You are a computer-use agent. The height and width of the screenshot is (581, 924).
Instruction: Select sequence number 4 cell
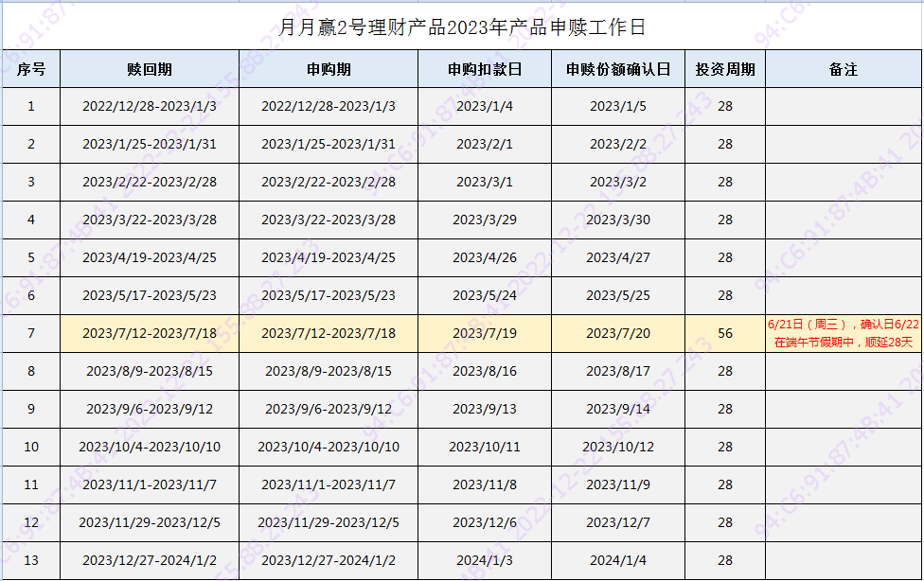(31, 220)
